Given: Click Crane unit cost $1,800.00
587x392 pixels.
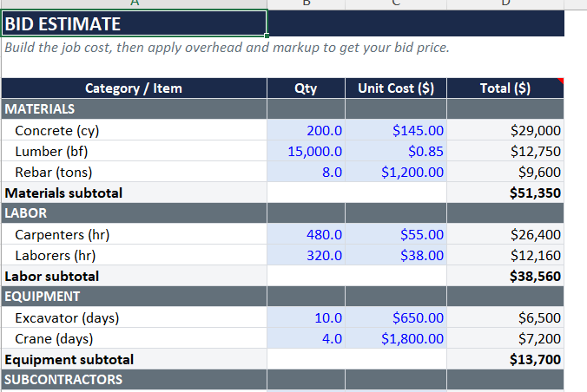Looking at the screenshot, I should click(396, 338).
